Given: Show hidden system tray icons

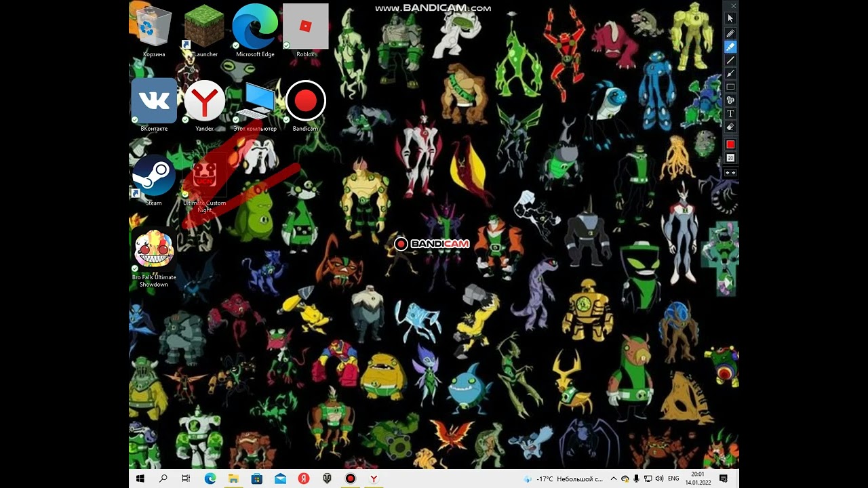Looking at the screenshot, I should point(614,479).
